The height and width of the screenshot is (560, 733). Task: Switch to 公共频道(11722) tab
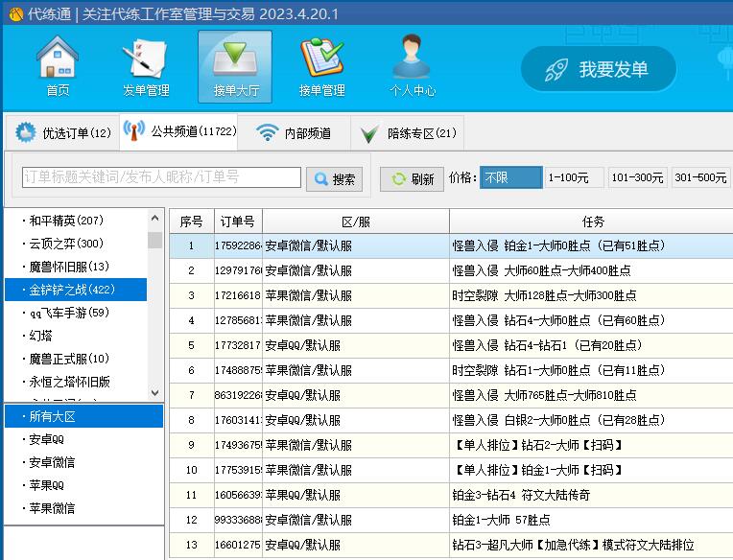tap(178, 131)
